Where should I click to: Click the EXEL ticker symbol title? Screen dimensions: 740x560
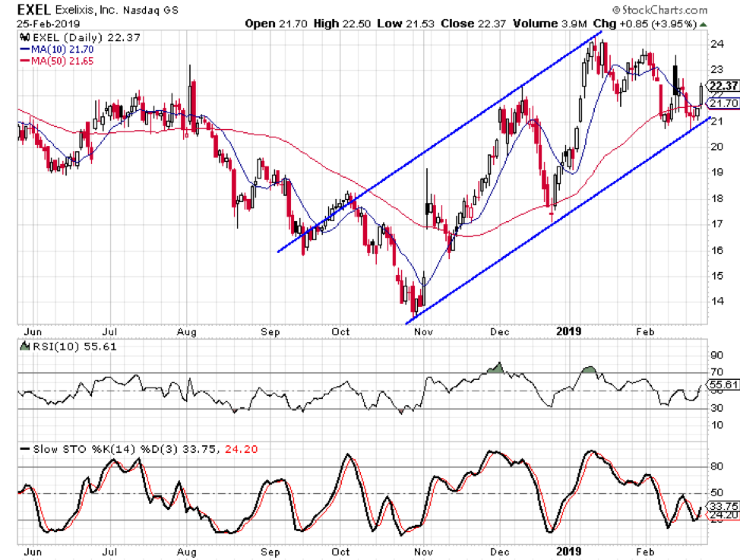pos(34,9)
